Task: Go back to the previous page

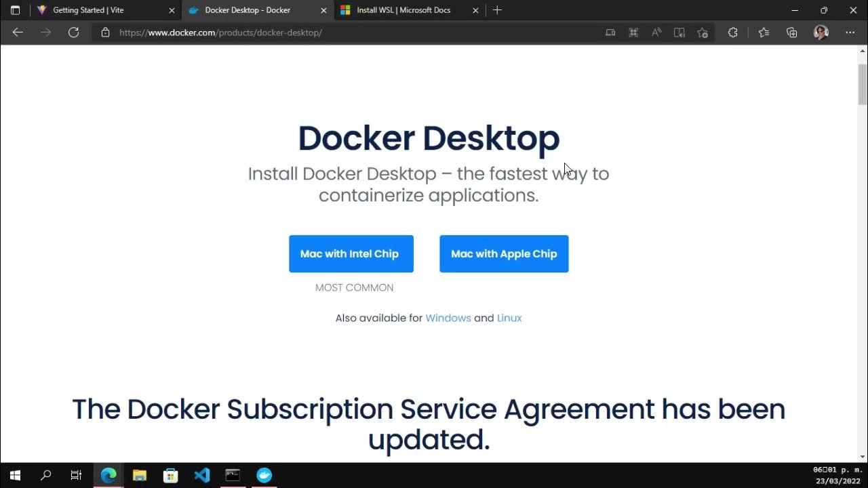Action: pyautogui.click(x=18, y=33)
